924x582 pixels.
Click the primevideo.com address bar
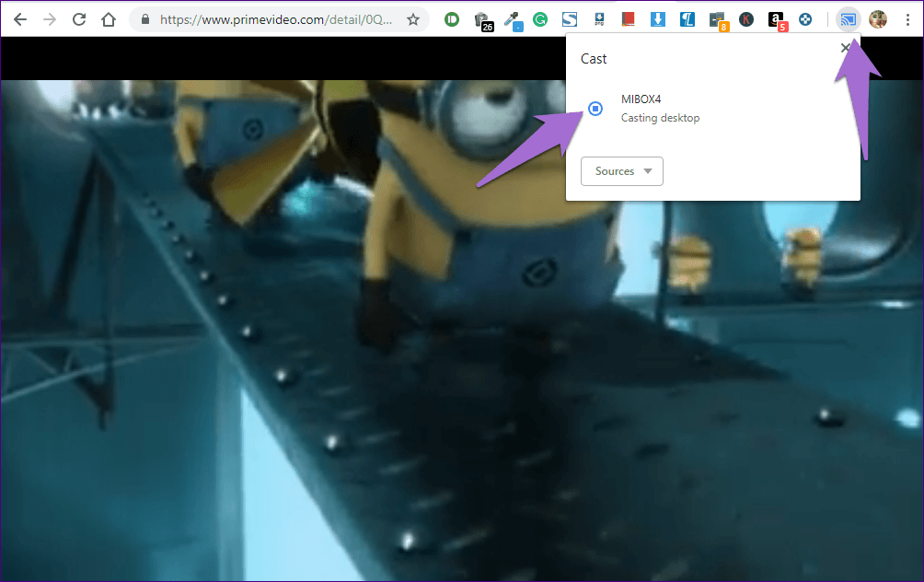click(276, 19)
